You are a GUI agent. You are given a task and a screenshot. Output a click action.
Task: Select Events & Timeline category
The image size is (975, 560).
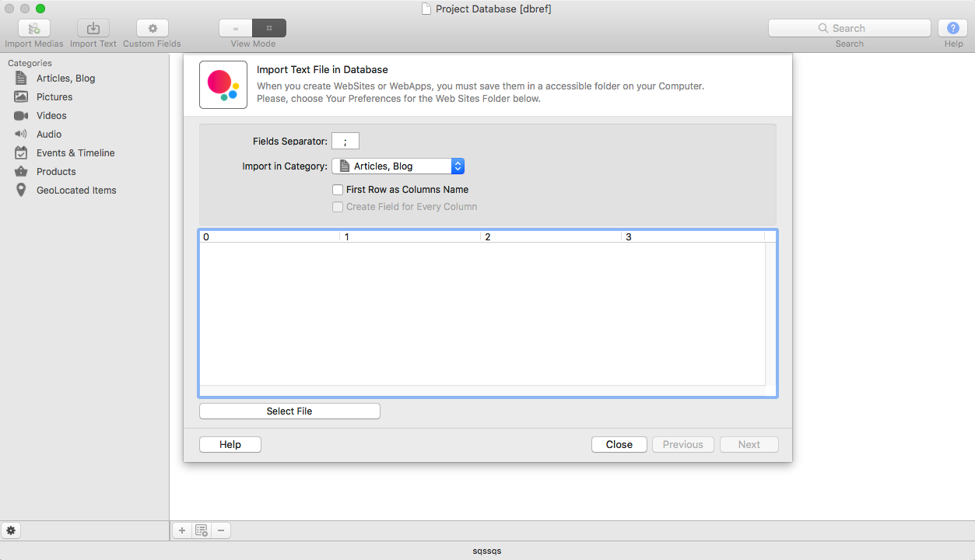click(75, 153)
